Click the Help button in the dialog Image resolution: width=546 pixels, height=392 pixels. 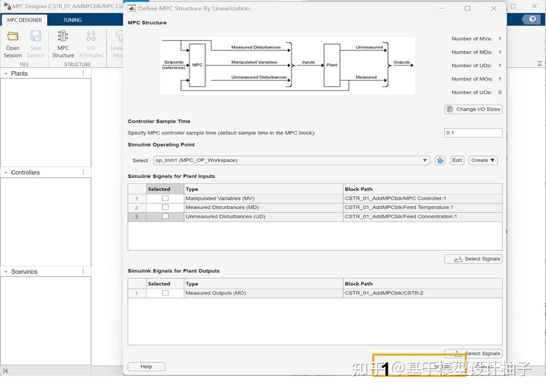point(146,366)
